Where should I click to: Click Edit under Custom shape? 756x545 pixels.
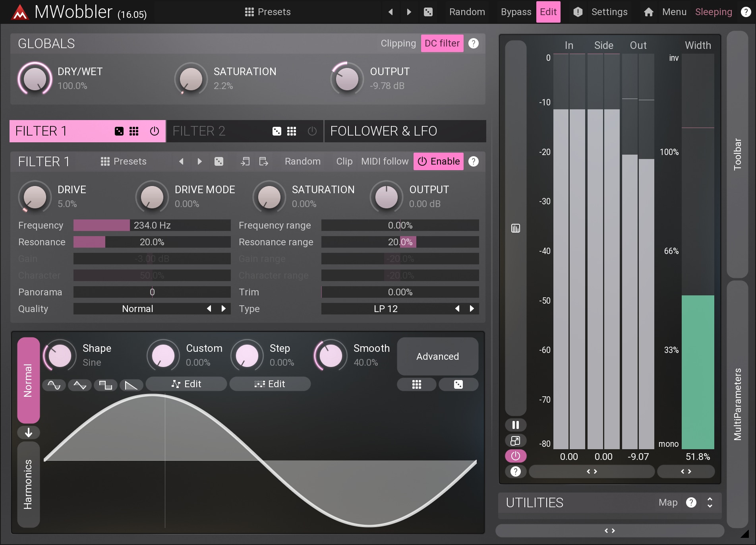click(186, 384)
